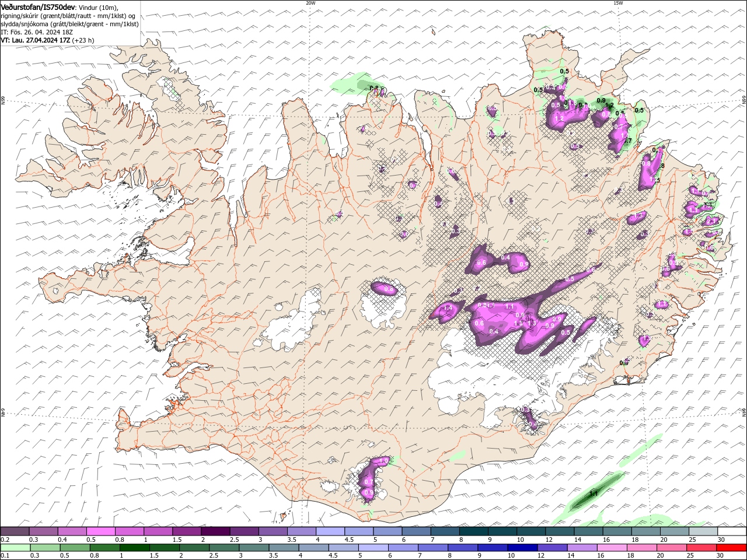Click the deep navy swatch at 10, lower row
Viewport: 747px width, 560px height.
pyautogui.click(x=522, y=548)
